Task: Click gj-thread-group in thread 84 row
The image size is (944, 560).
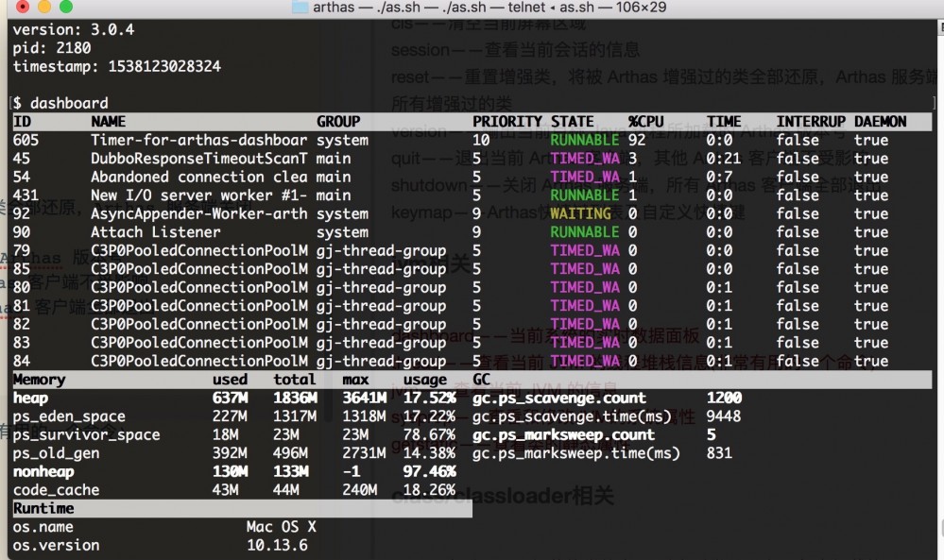Action: (x=382, y=362)
